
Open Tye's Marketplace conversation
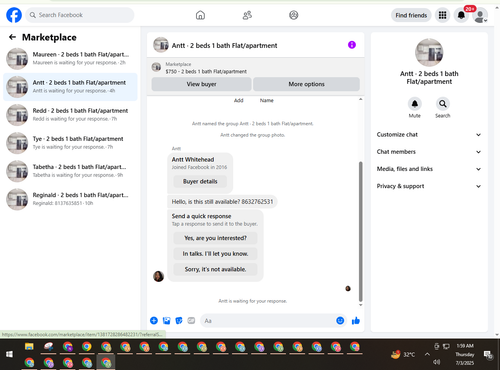tap(70, 143)
